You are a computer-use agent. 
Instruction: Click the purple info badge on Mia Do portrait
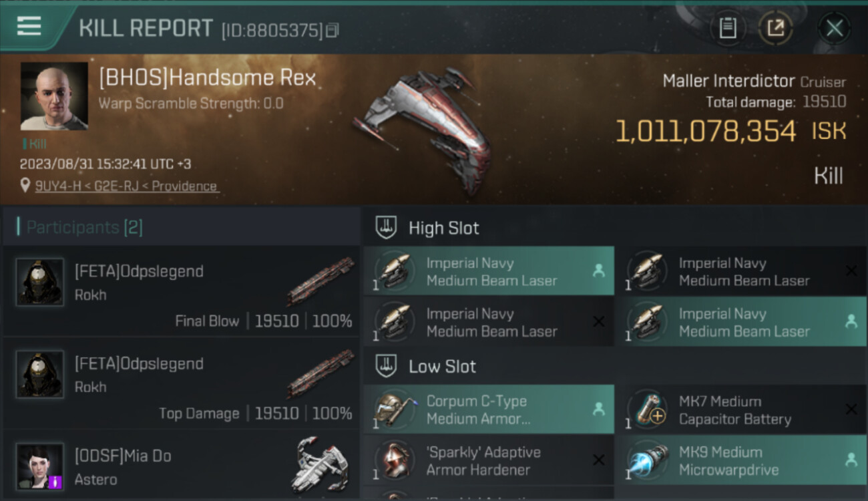[x=55, y=481]
